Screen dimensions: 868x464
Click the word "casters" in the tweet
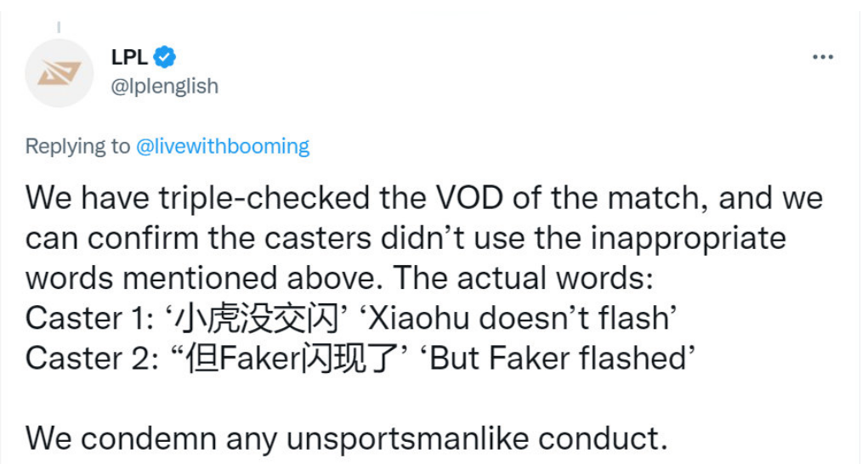tap(292, 239)
